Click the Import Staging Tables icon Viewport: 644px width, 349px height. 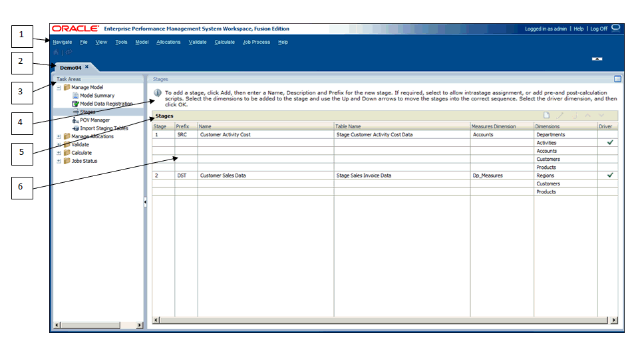76,128
